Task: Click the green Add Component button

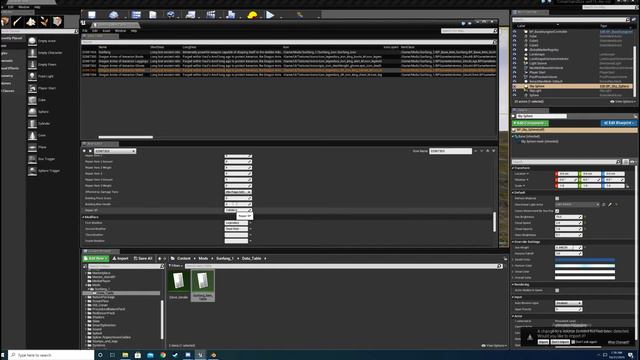Action: pyautogui.click(x=530, y=123)
